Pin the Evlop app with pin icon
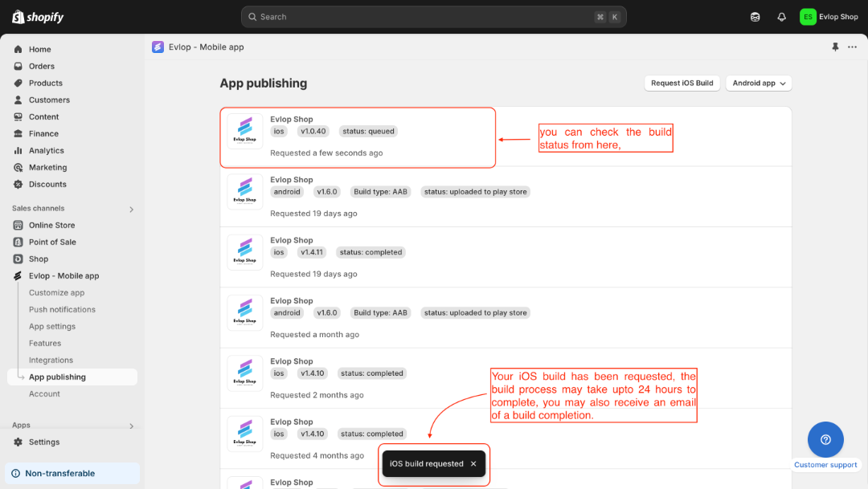This screenshot has width=868, height=489. (835, 47)
